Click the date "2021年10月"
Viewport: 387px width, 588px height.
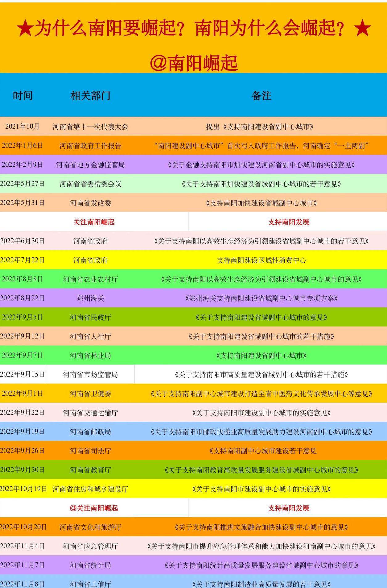23,127
